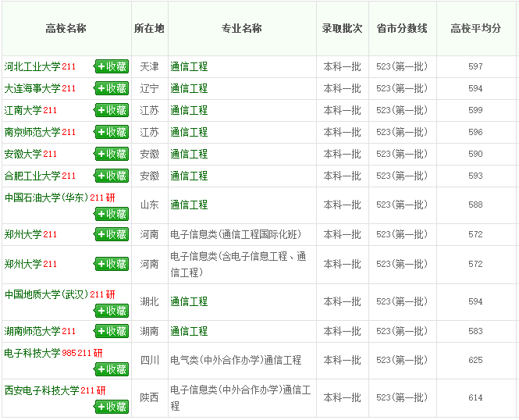Viewport: 519px width, 420px height.
Task: Select average score 588 cell
Action: [x=475, y=205]
